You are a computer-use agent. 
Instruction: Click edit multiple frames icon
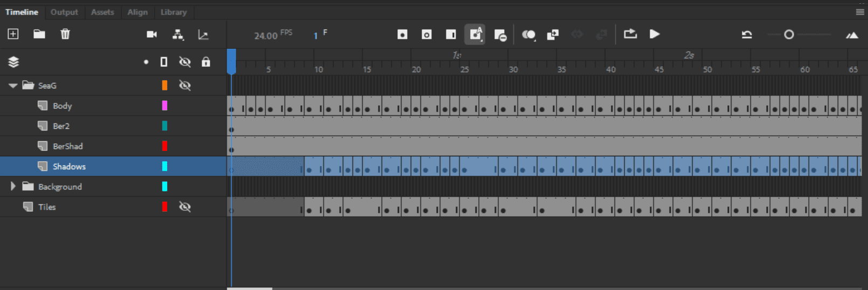click(553, 34)
